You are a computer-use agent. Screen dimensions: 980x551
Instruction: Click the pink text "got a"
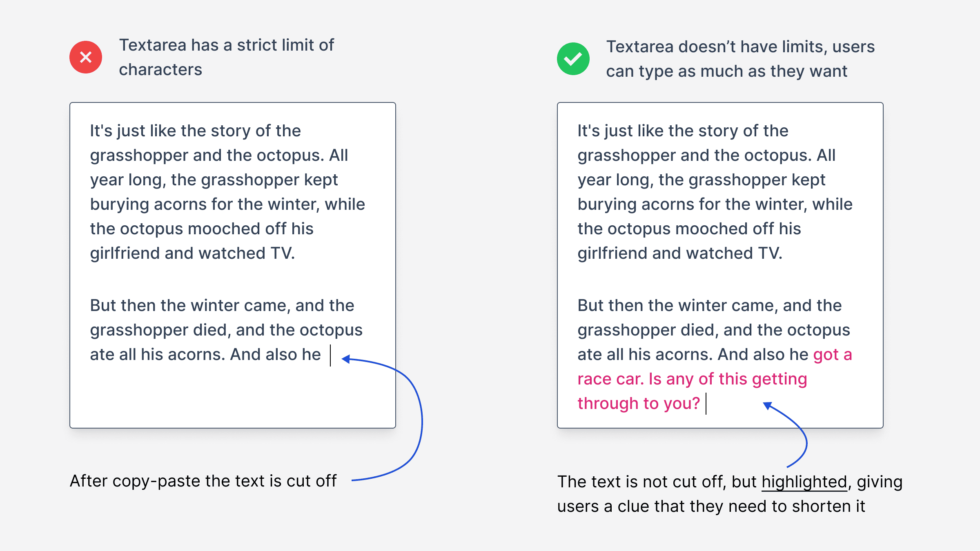pyautogui.click(x=833, y=355)
